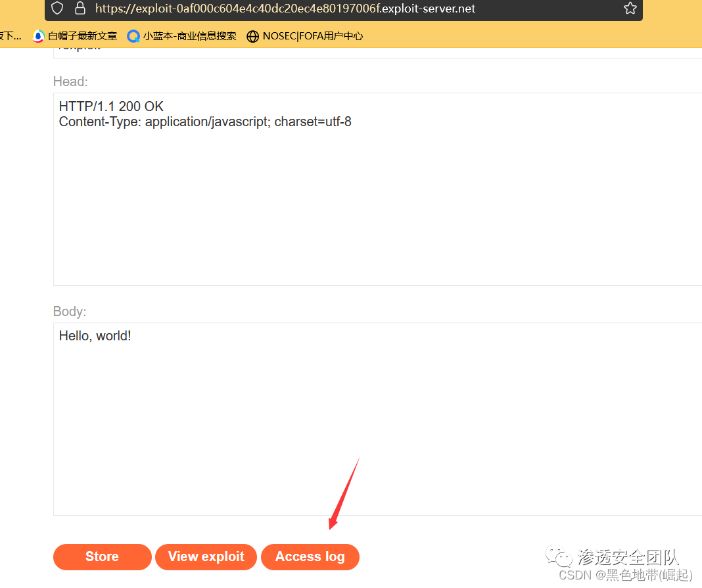The height and width of the screenshot is (588, 702).
Task: Click the View exploit button
Action: [206, 556]
